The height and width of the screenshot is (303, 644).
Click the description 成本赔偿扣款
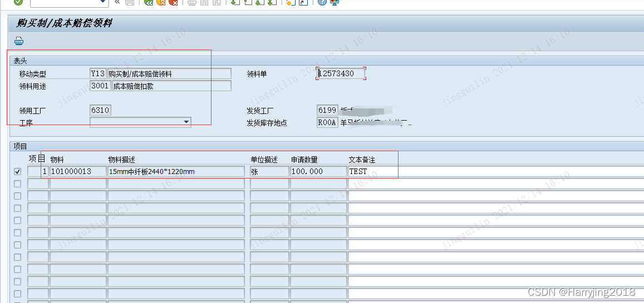[171, 86]
